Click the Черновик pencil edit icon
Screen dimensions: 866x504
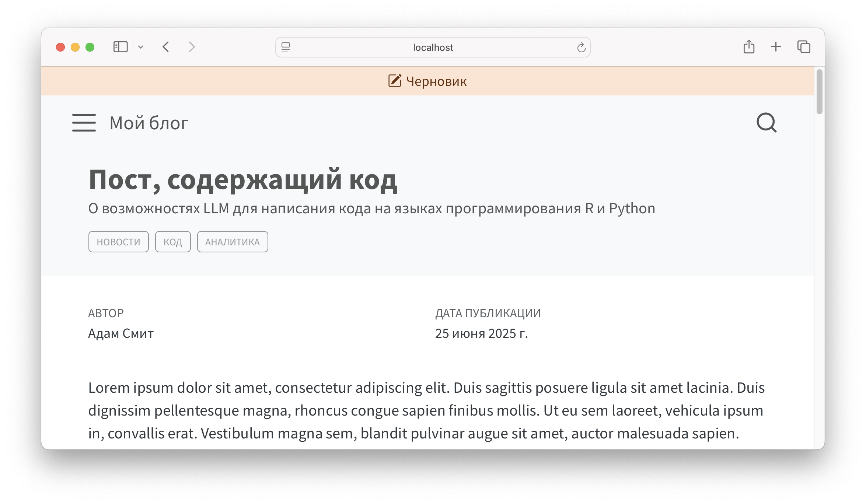click(395, 81)
